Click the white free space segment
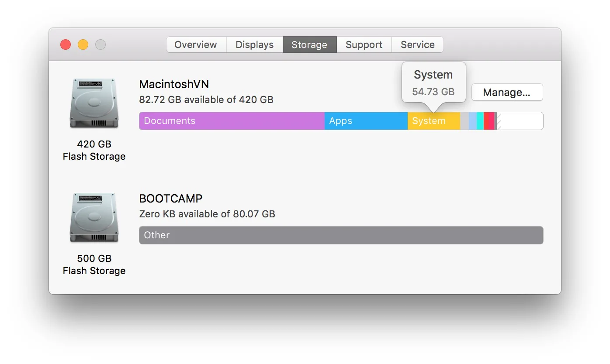This screenshot has width=610, height=364. [522, 121]
